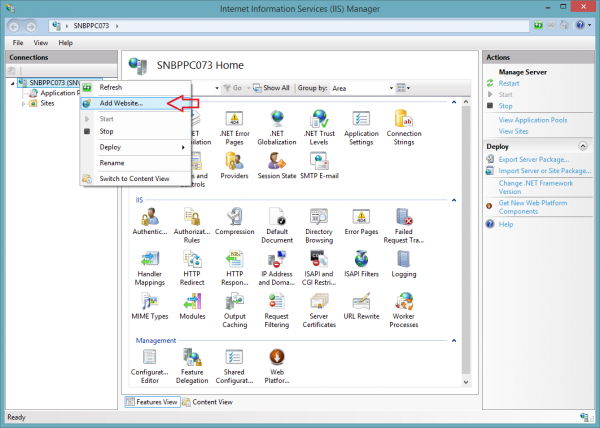The width and height of the screenshot is (600, 428).
Task: Open URL Rewrite feature
Action: (x=361, y=306)
